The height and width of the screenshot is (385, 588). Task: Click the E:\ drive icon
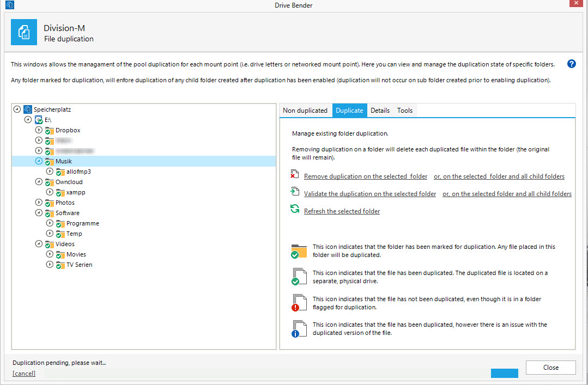click(x=39, y=120)
